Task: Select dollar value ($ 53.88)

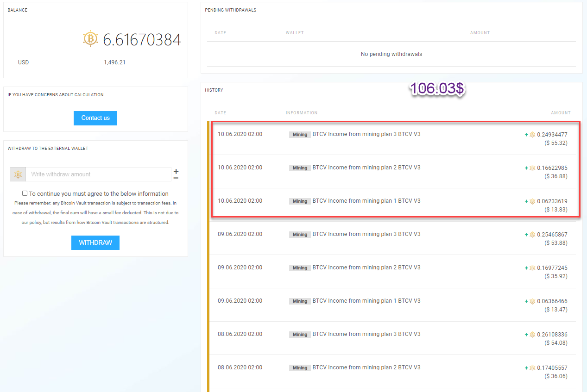Action: 556,243
